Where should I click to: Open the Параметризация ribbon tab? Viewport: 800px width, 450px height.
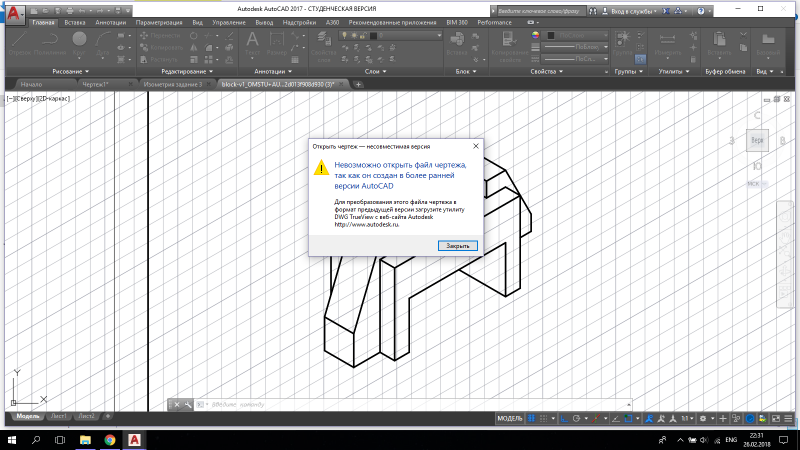[159, 22]
